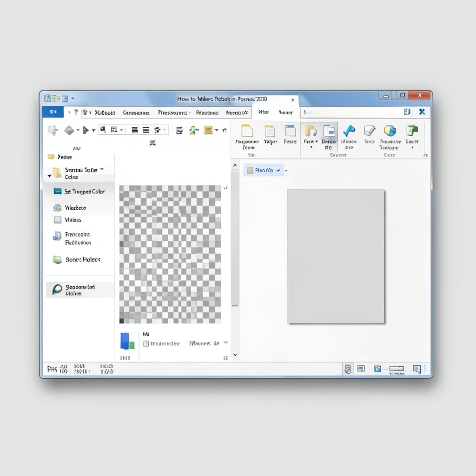The width and height of the screenshot is (476, 476).
Task: Click the highlighted blue button below ribbon
Action: pos(264,170)
